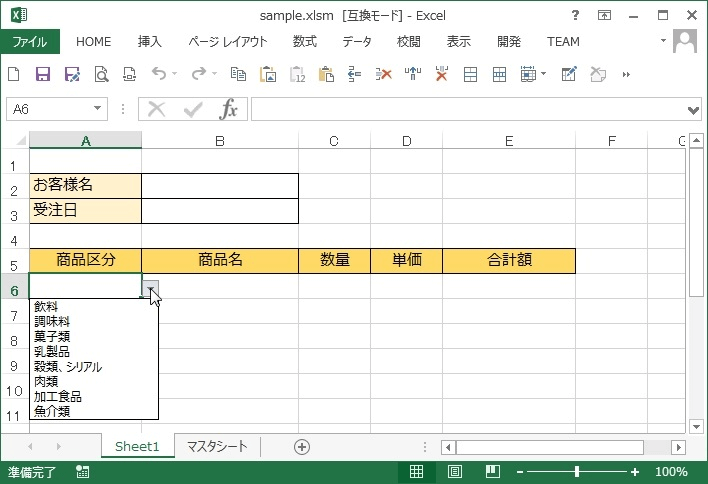
Task: Expand the Name Box dropdown arrow
Action: [98, 109]
